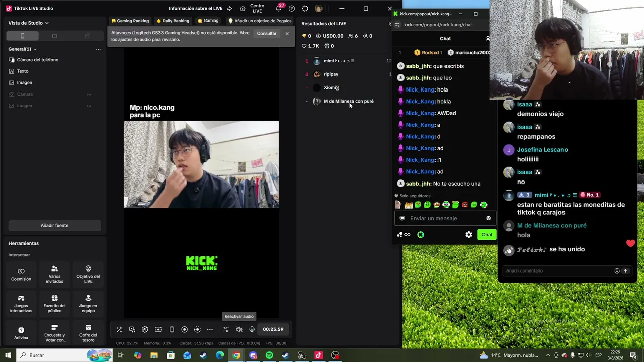
Task: Unmute the speaker audio
Action: point(239,329)
